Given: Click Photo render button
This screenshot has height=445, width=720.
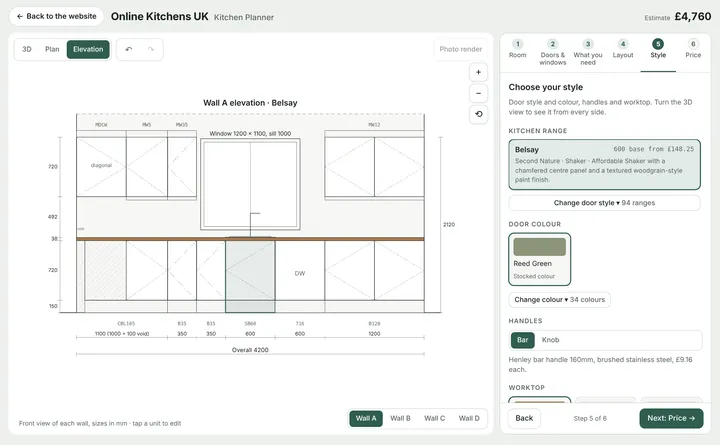Looking at the screenshot, I should pos(461,49).
